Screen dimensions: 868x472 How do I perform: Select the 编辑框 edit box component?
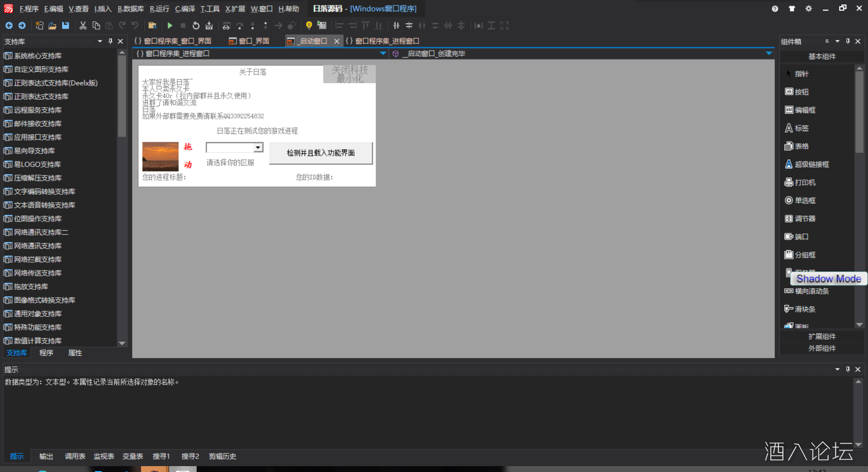pyautogui.click(x=800, y=110)
